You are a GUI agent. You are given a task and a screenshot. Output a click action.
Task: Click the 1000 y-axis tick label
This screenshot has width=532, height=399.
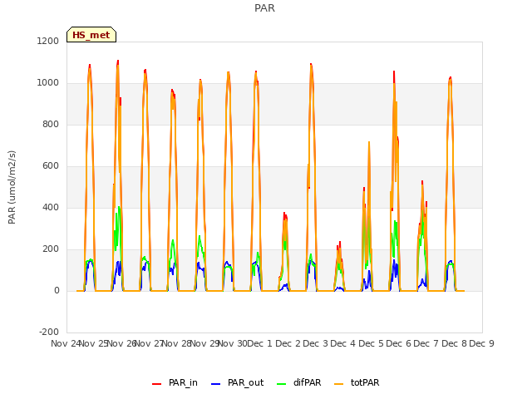48,83
